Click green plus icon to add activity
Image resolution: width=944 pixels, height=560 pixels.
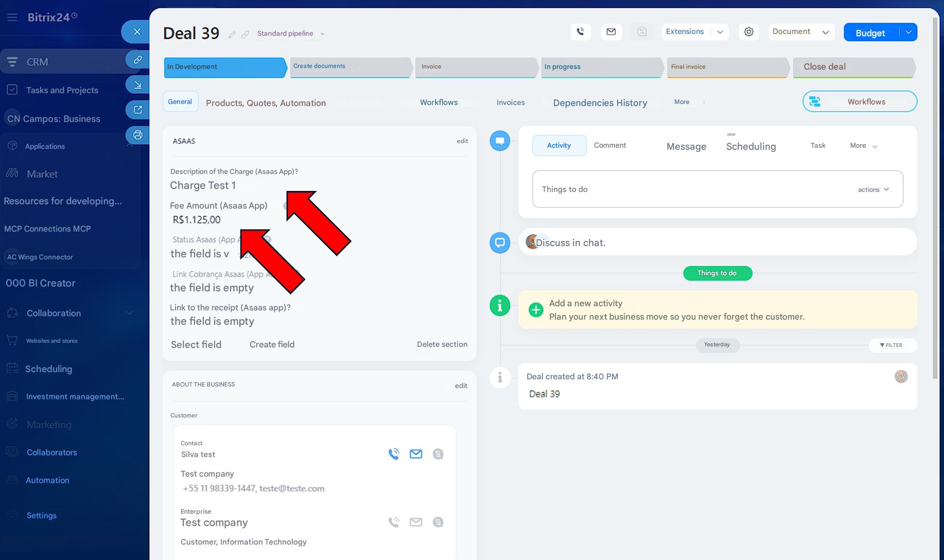tap(536, 310)
